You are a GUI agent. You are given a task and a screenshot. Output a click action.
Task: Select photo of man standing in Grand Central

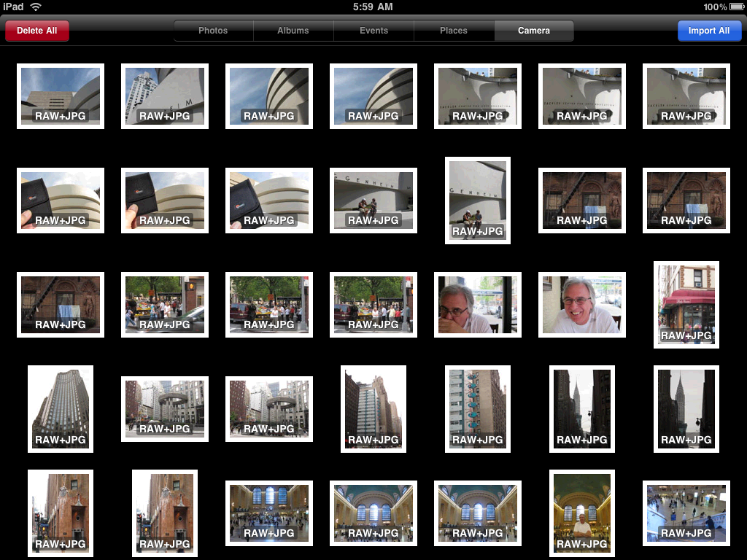pyautogui.click(x=582, y=513)
